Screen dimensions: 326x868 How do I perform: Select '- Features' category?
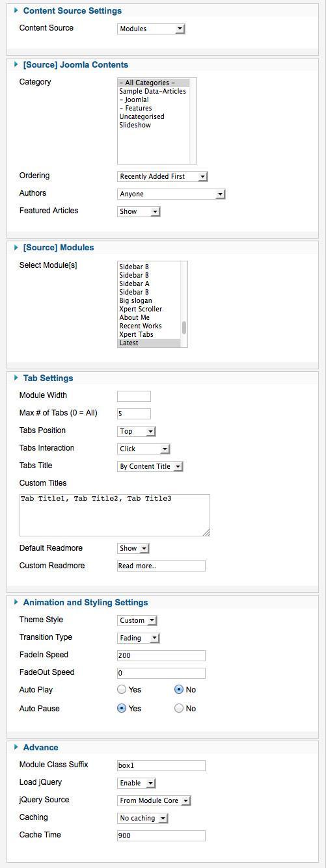click(154, 108)
